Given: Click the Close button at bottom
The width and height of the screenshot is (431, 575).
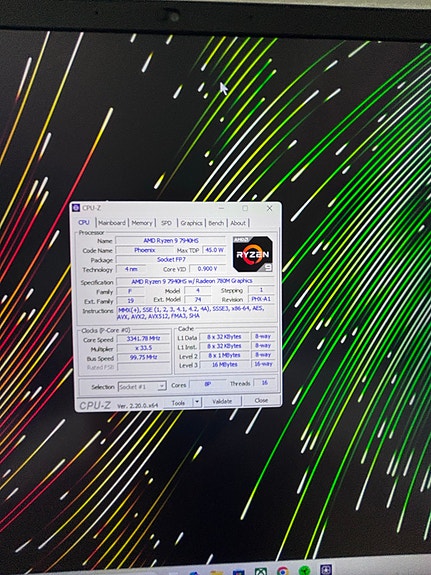Looking at the screenshot, I should click(261, 400).
